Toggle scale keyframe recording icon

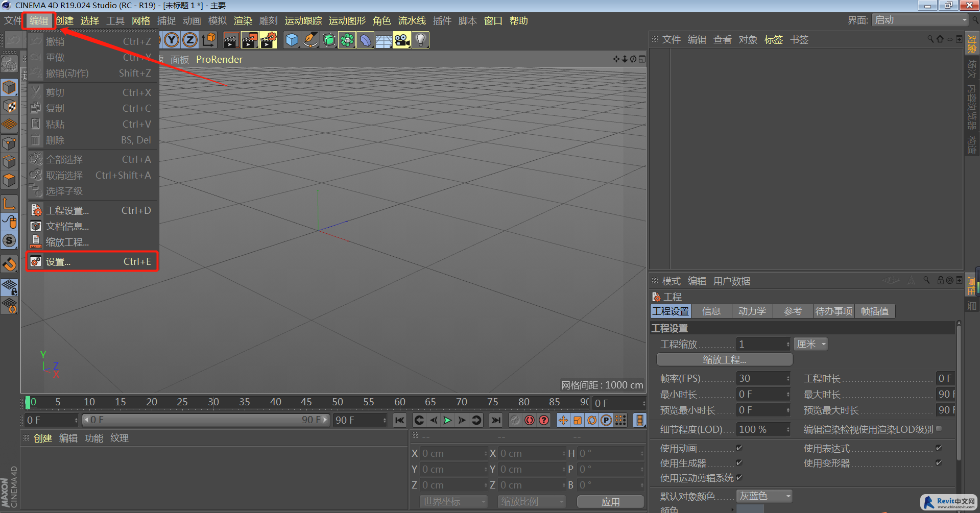tap(578, 420)
